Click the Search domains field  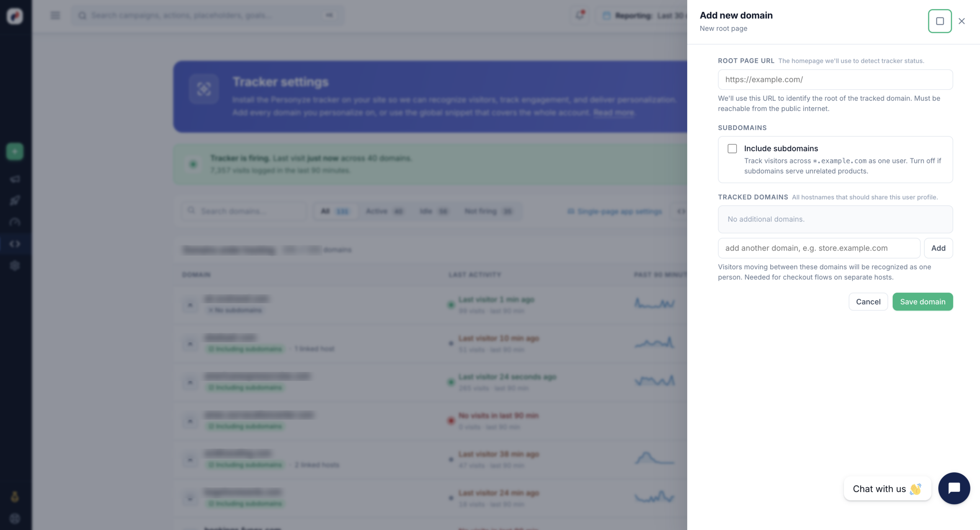(x=244, y=211)
